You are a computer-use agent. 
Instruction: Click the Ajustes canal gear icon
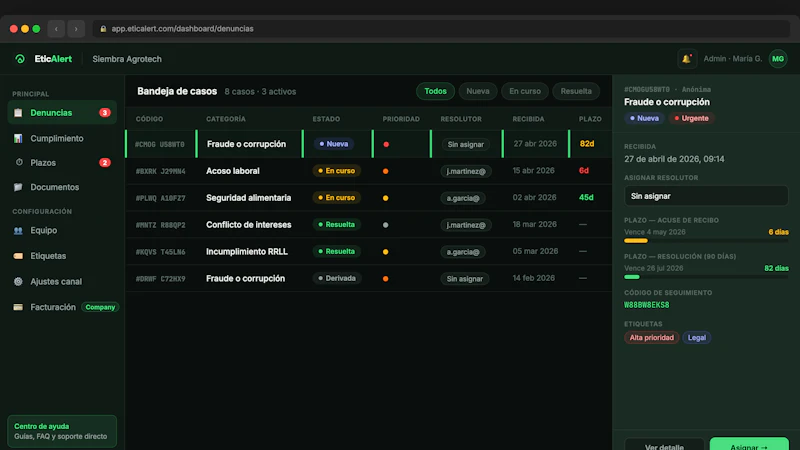coord(18,282)
